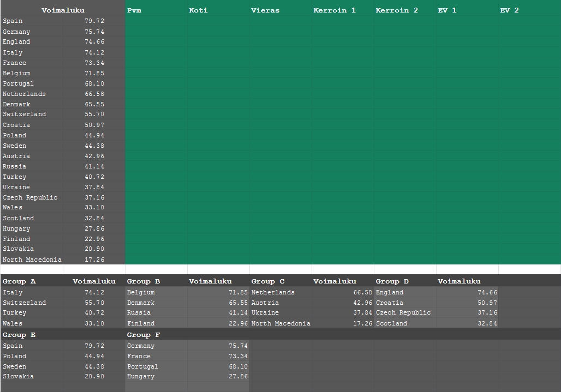Select the Kerroin 2 header cell
The image size is (561, 392).
pyautogui.click(x=404, y=10)
